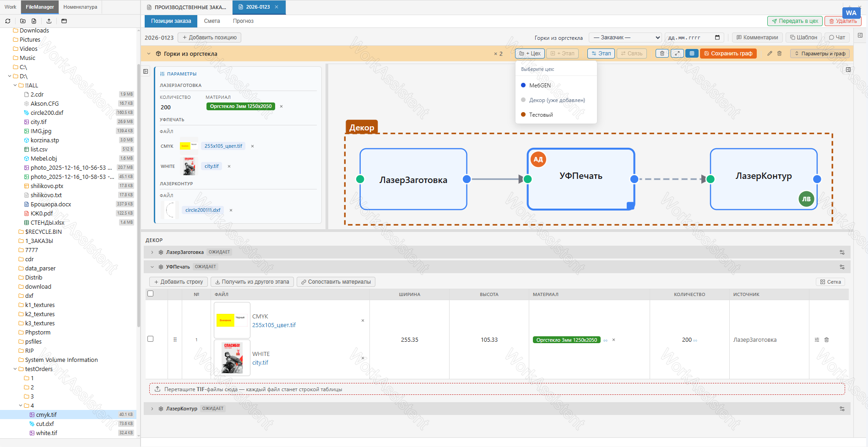Toggle the right side panel of the graph
Image resolution: width=868 pixels, height=447 pixels.
click(848, 70)
